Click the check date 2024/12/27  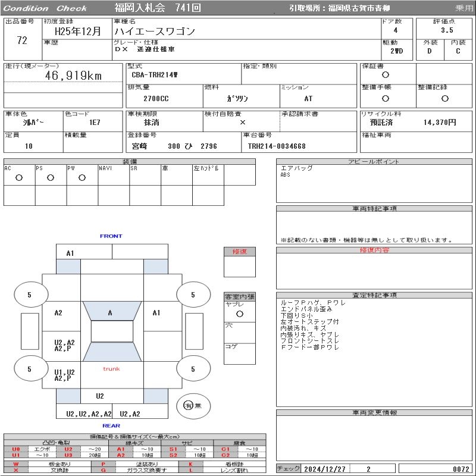pos(325,469)
